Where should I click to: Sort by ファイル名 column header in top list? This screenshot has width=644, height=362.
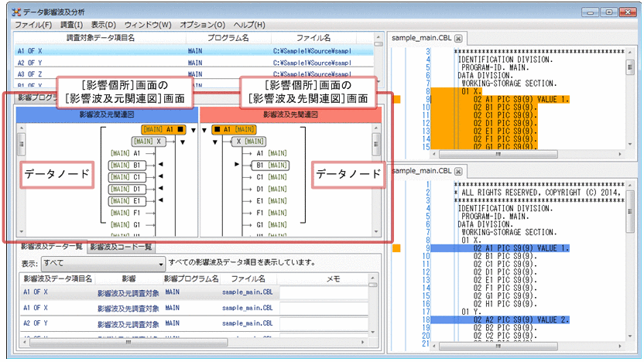coord(313,38)
